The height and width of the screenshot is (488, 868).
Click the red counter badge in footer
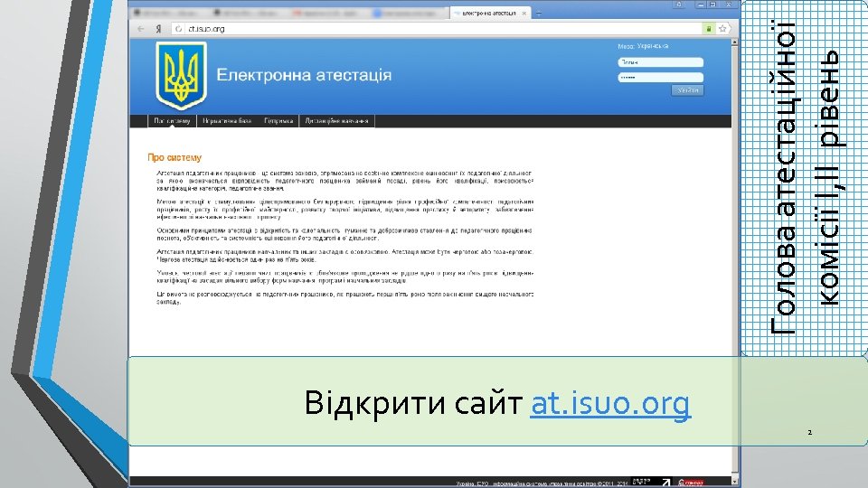[691, 483]
